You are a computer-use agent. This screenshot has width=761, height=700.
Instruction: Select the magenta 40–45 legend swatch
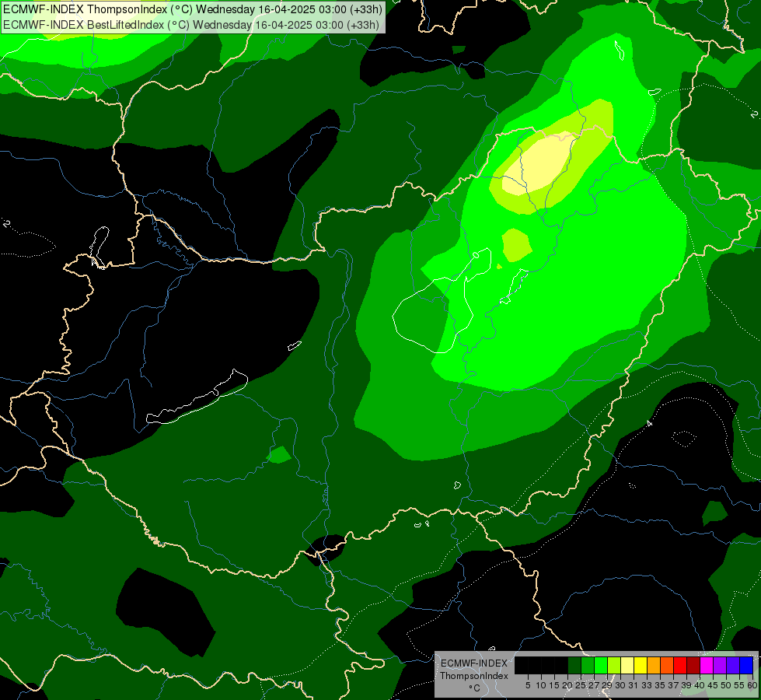pyautogui.click(x=707, y=665)
